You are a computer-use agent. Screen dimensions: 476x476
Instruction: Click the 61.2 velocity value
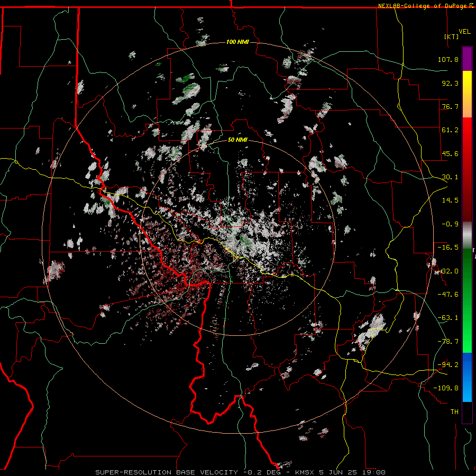(450, 130)
